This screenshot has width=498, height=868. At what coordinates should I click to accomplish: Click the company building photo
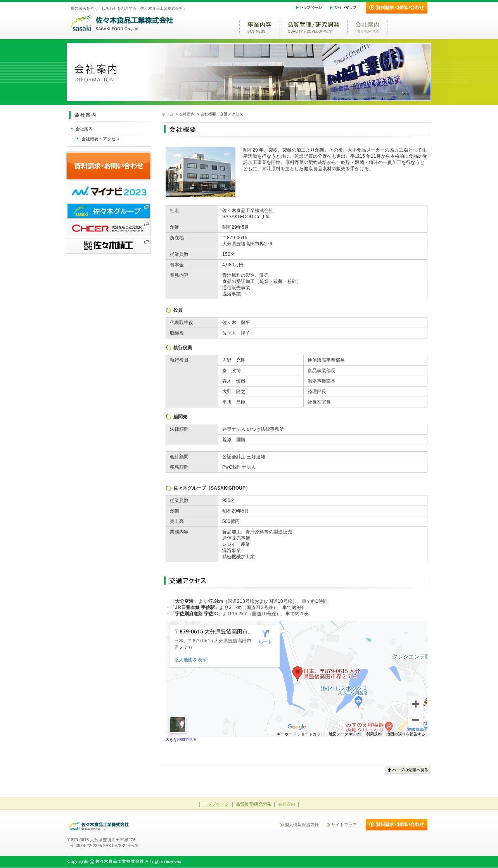(x=201, y=172)
